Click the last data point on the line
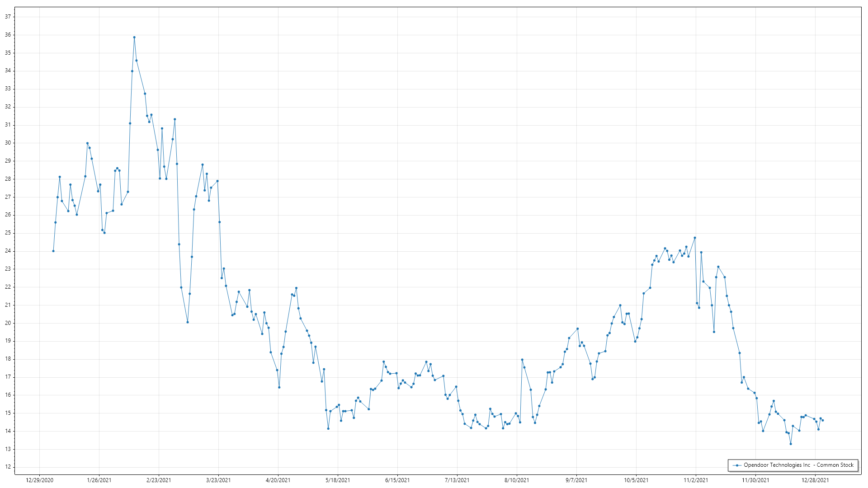This screenshot has height=488, width=868. (x=822, y=421)
